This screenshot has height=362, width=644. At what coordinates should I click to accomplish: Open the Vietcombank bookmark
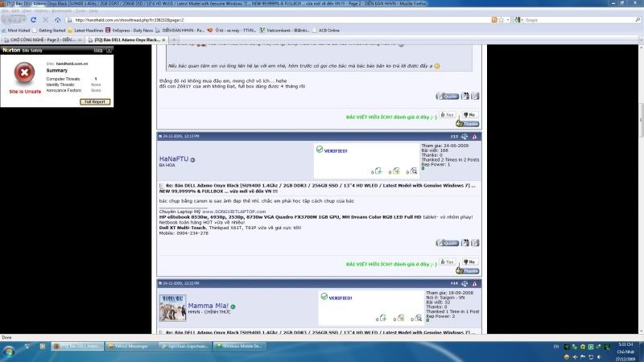284,31
